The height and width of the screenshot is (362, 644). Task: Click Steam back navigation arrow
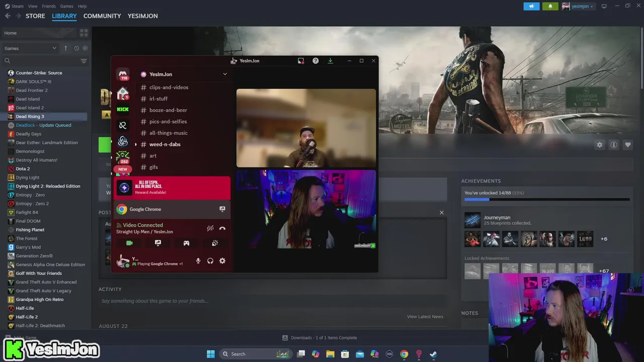(8, 16)
